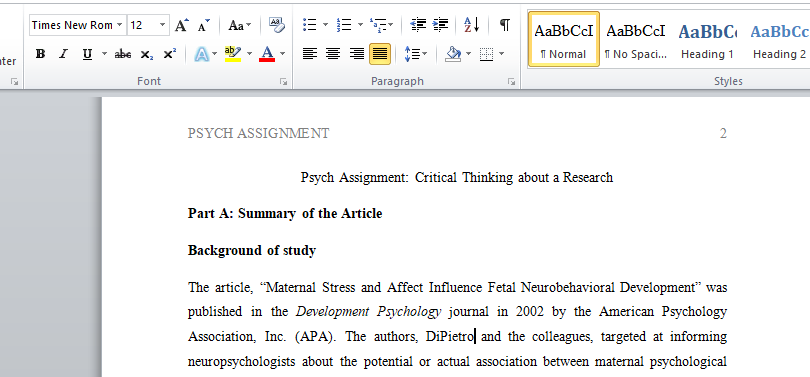Apply yellow text highlight color
810x377 pixels.
pyautogui.click(x=233, y=54)
